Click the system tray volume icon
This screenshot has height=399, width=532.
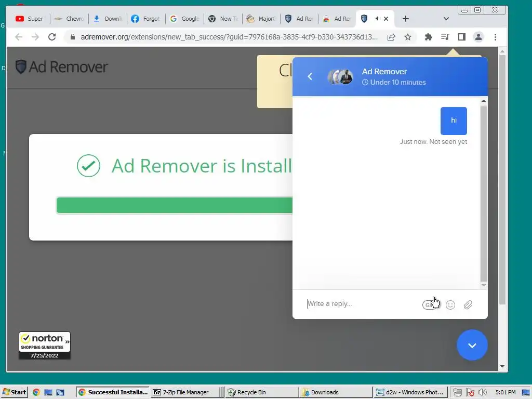[483, 392]
